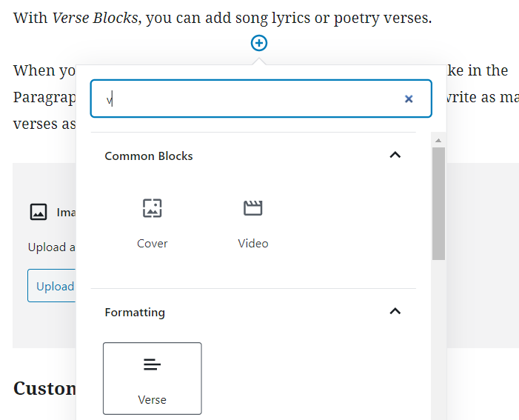This screenshot has height=420, width=519.
Task: Click the scrollbar track below the thumb
Action: [438, 339]
